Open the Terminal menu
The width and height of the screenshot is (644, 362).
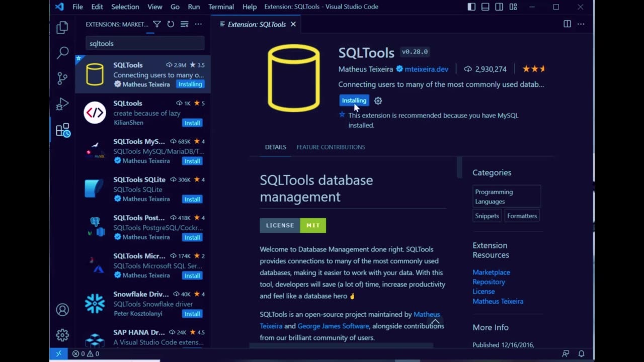221,7
